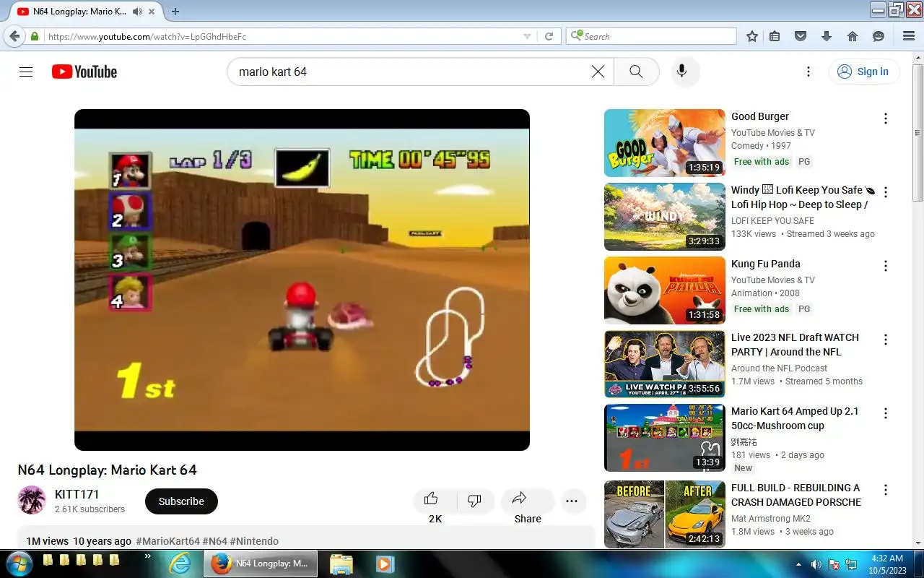Launch Internet Explorer from taskbar

180,564
